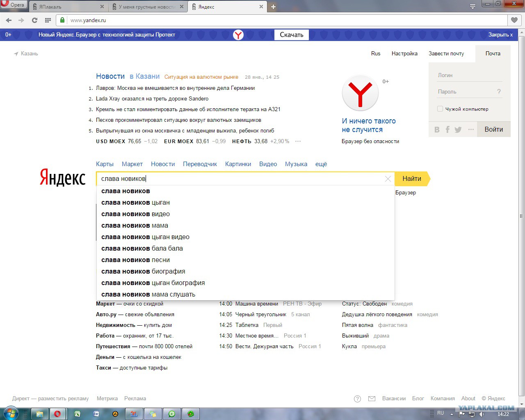Click the Word icon in the taskbar
This screenshot has width=525, height=420.
96,414
